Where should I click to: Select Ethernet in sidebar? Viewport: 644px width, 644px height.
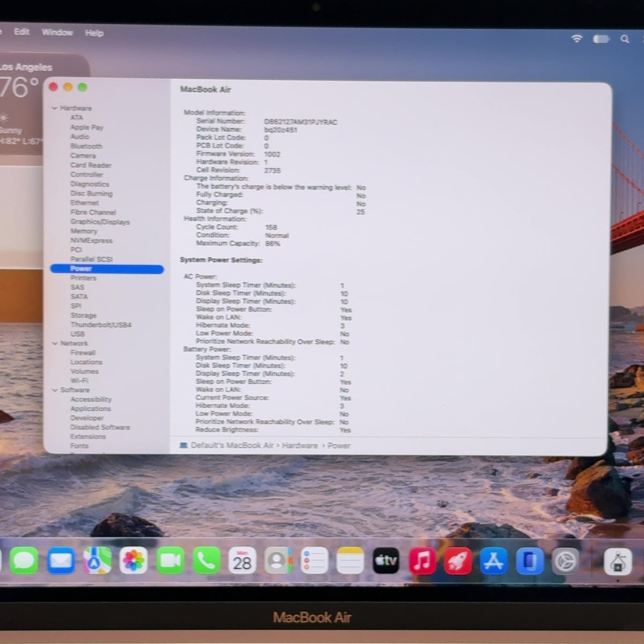(84, 202)
